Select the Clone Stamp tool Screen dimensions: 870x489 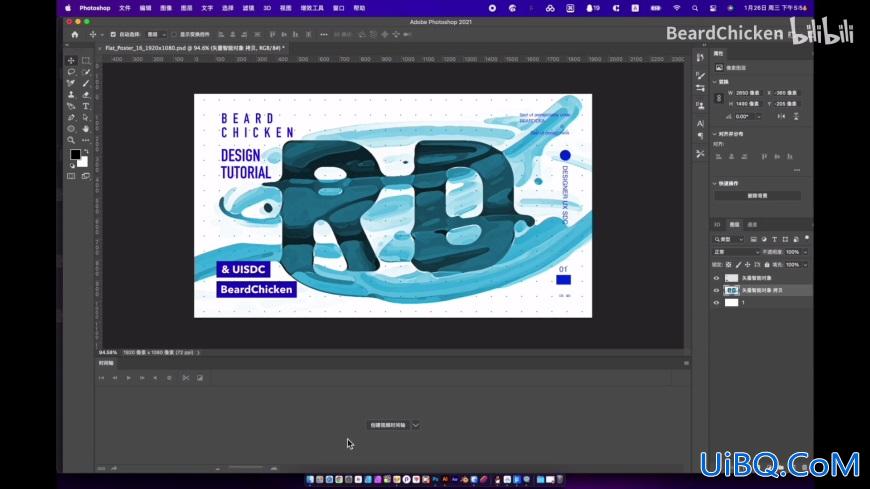(71, 95)
